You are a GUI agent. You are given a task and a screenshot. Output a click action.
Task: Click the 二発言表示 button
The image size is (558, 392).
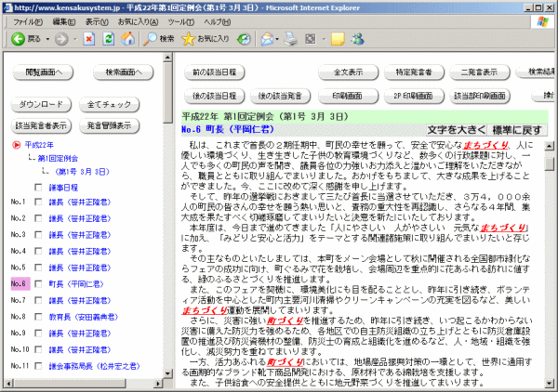tap(479, 72)
